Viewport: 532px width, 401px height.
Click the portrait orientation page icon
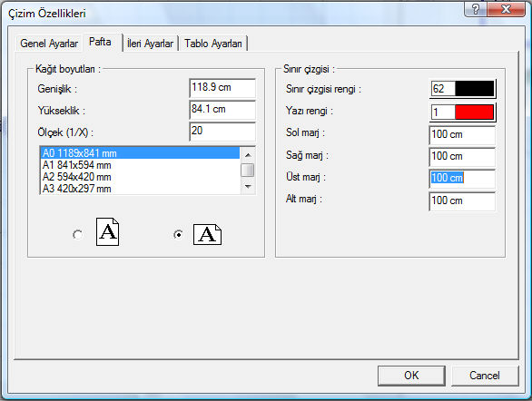pos(107,232)
